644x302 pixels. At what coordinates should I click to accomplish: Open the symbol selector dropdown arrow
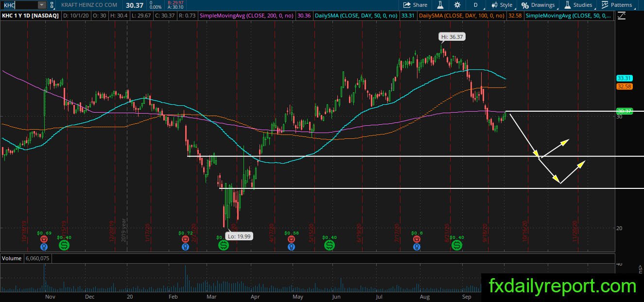tap(42, 5)
